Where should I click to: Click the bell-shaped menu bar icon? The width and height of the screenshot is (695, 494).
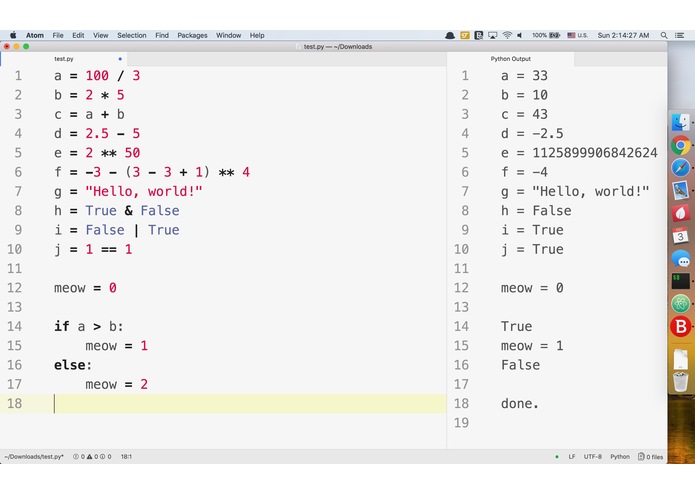pyautogui.click(x=449, y=35)
